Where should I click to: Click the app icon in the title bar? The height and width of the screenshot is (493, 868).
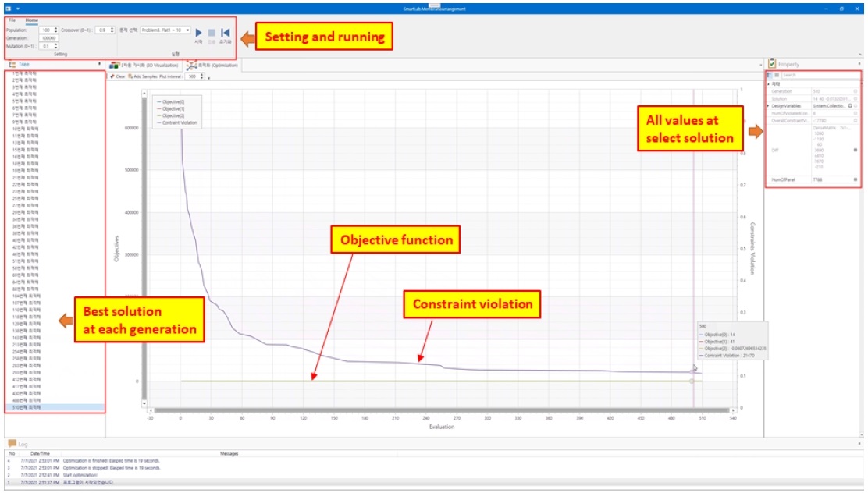[x=9, y=9]
